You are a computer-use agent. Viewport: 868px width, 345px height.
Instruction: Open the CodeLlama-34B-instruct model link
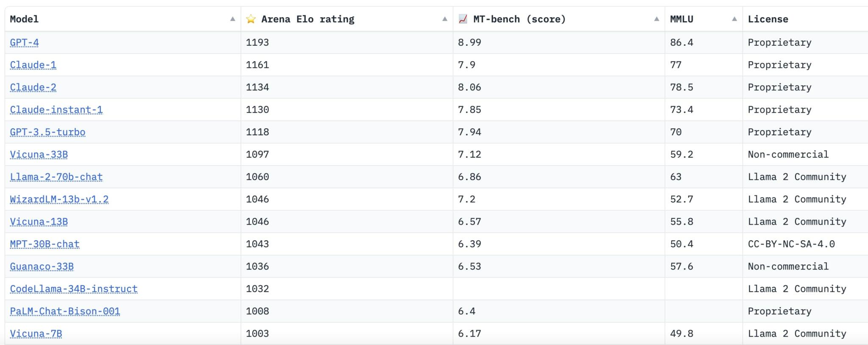pyautogui.click(x=73, y=289)
